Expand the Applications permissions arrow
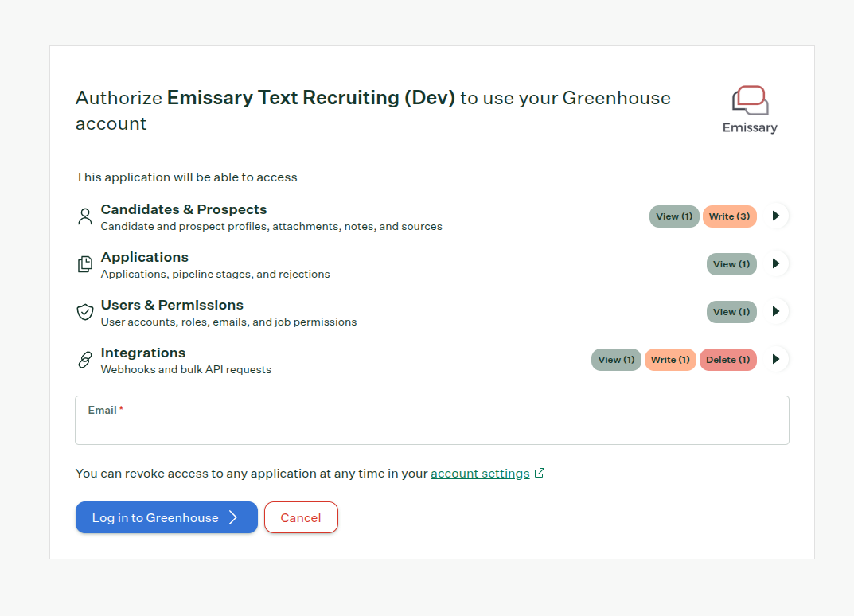Viewport: 854px width, 616px height. (776, 264)
